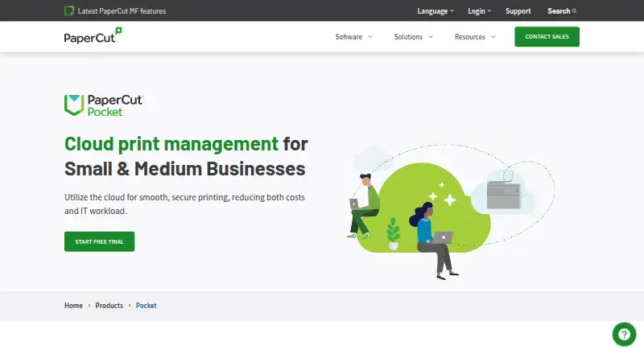Click the Start Free Trial button

coord(99,241)
